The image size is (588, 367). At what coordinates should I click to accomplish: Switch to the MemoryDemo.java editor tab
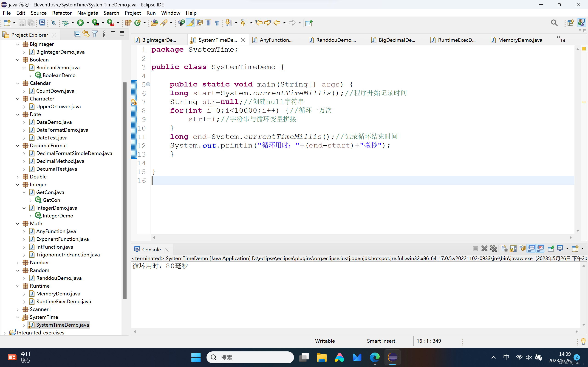click(520, 40)
